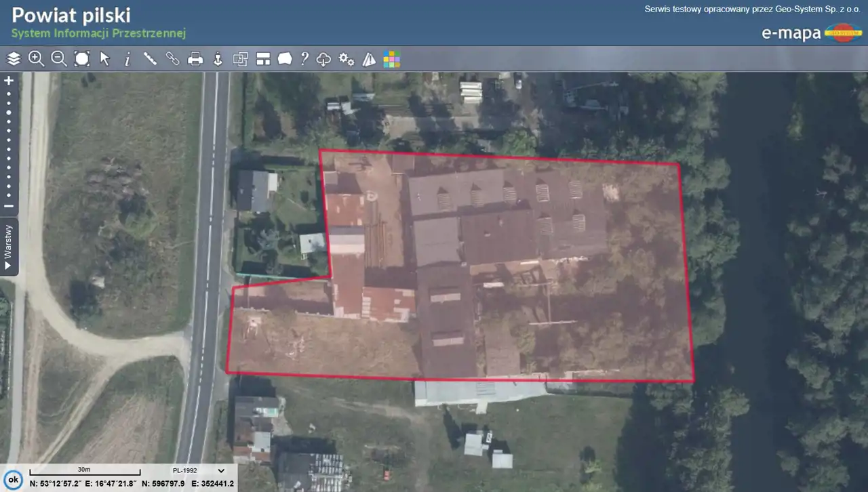
Task: Print the map using printer icon
Action: point(195,59)
